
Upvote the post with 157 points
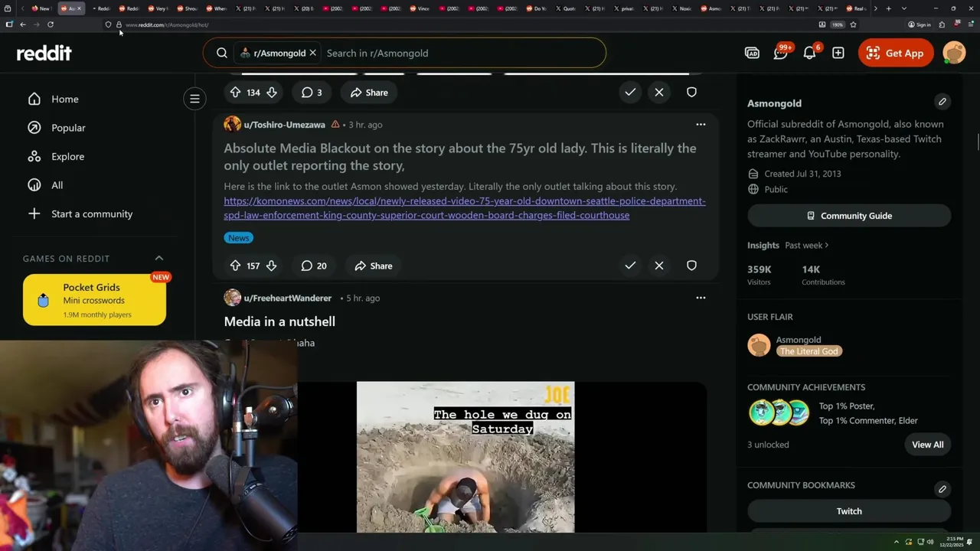(235, 266)
